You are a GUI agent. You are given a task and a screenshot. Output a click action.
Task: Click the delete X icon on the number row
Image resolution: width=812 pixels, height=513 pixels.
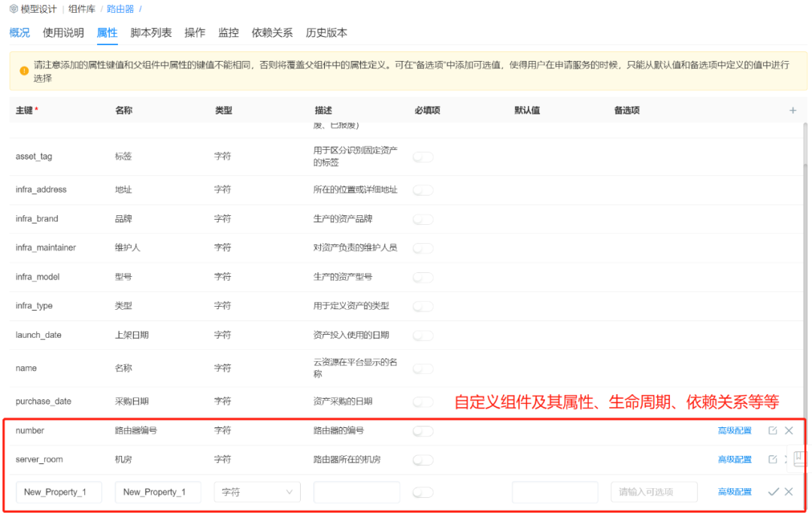(x=789, y=430)
